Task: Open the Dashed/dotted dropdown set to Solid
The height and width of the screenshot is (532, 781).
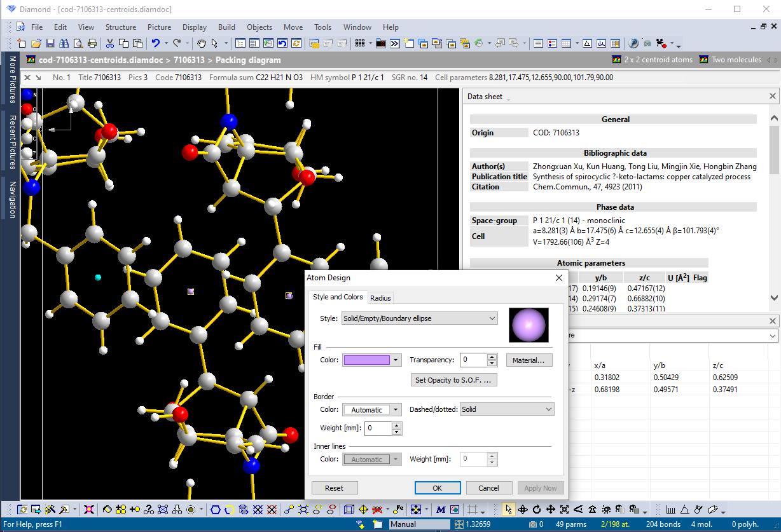Action: pyautogui.click(x=506, y=409)
